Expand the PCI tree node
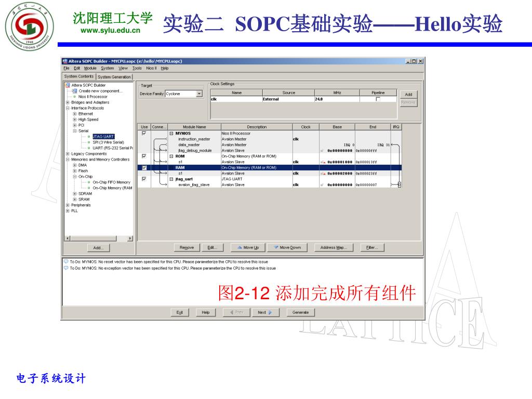Image resolution: width=532 pixels, height=399 pixels. point(75,125)
